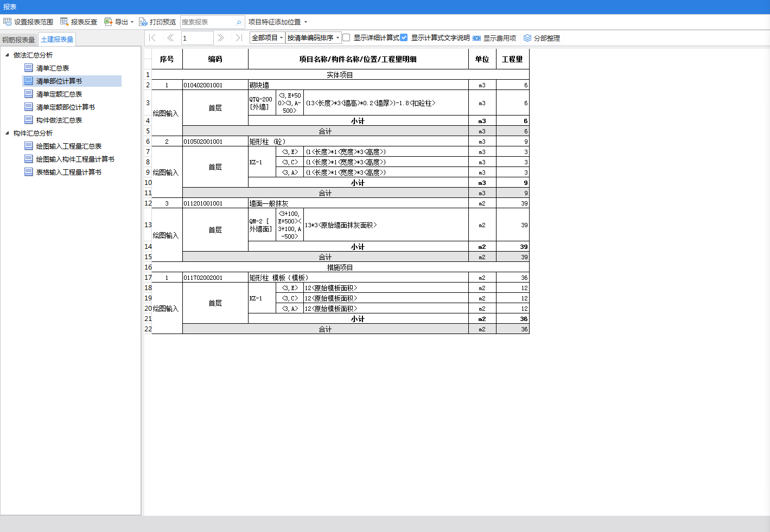Click code cell 011702002001

coord(215,278)
